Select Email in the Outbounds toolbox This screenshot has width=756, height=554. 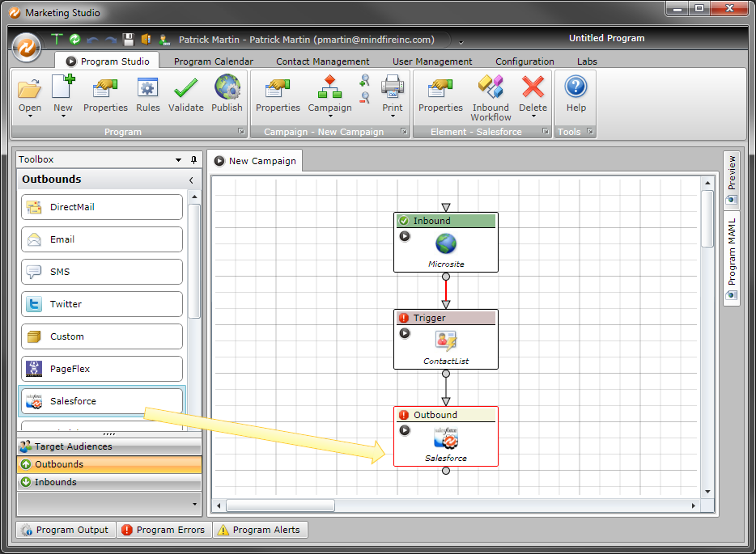pos(102,239)
